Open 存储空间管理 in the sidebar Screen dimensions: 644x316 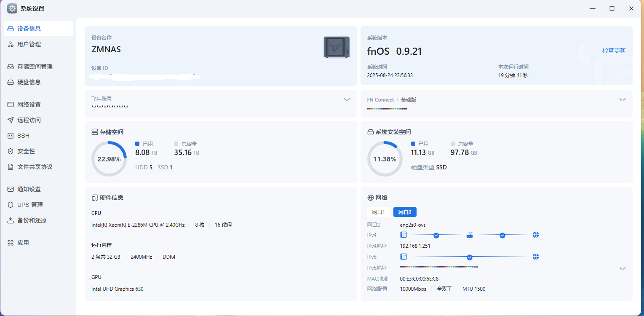tap(35, 67)
